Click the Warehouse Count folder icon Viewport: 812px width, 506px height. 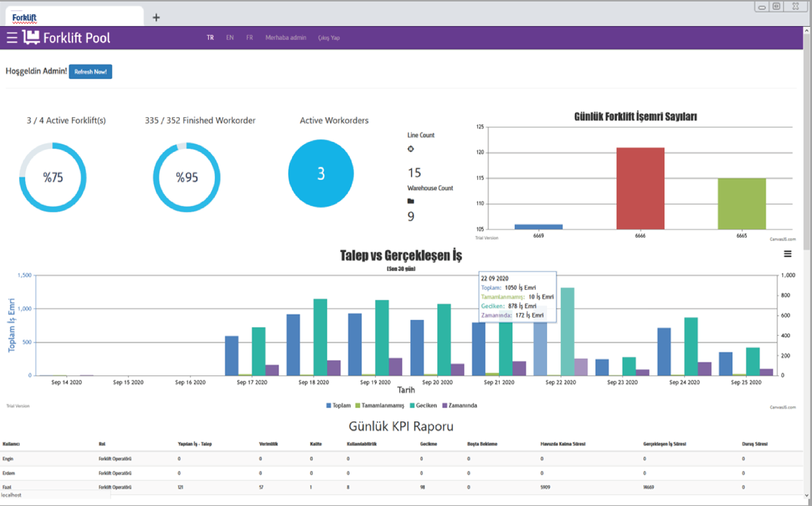click(x=410, y=201)
